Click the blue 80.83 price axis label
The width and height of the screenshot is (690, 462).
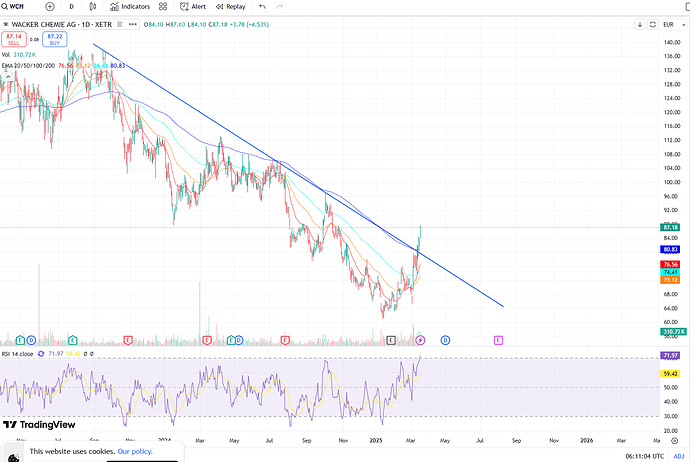click(x=670, y=249)
